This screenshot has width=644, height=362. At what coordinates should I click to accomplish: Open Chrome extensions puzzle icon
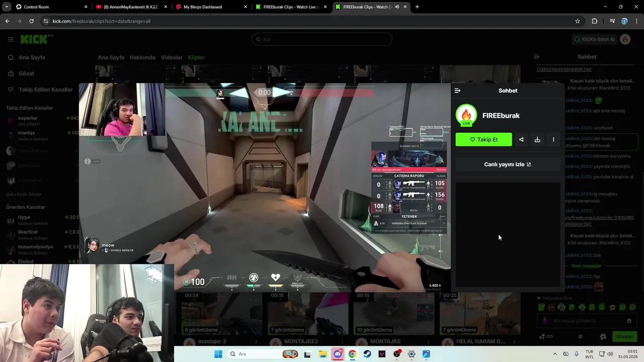coord(595,21)
